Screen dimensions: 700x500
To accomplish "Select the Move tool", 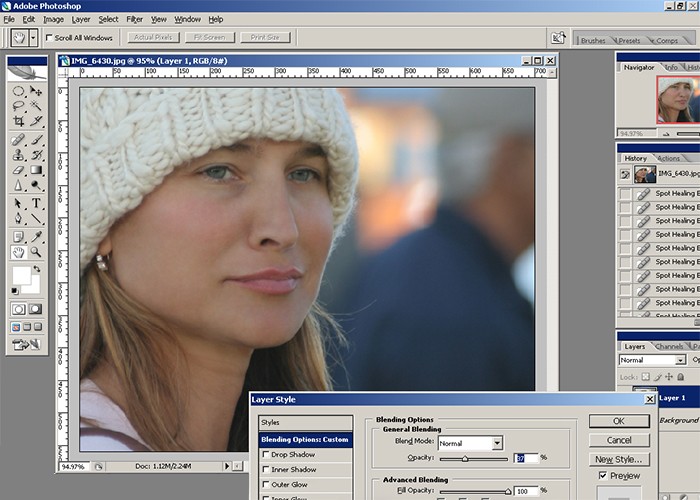I will click(36, 92).
